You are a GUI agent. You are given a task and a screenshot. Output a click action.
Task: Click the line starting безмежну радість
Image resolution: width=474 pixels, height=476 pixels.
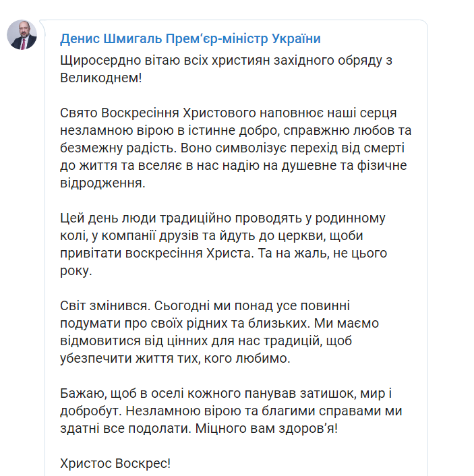click(232, 148)
